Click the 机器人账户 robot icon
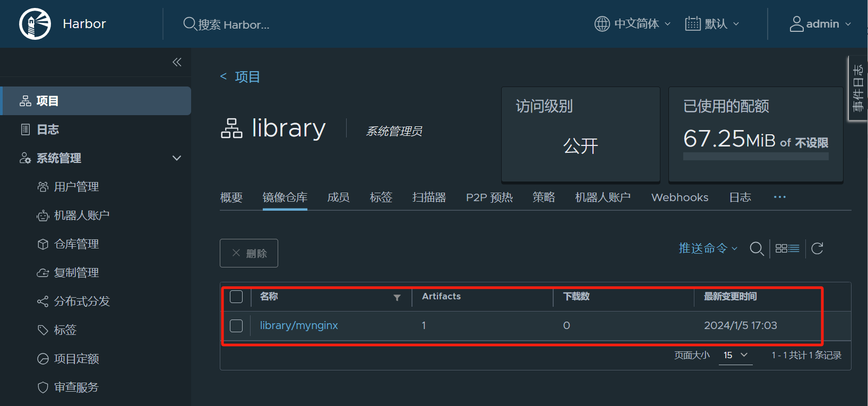 [43, 215]
